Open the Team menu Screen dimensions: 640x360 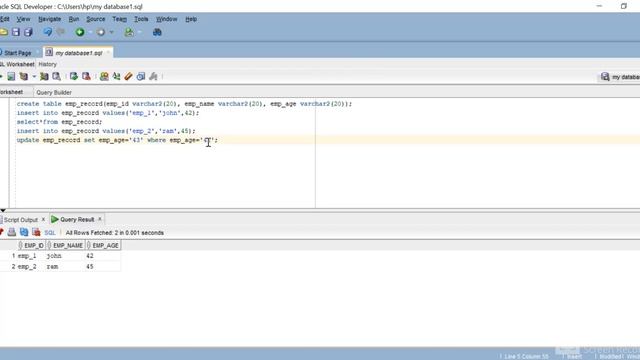(x=120, y=19)
